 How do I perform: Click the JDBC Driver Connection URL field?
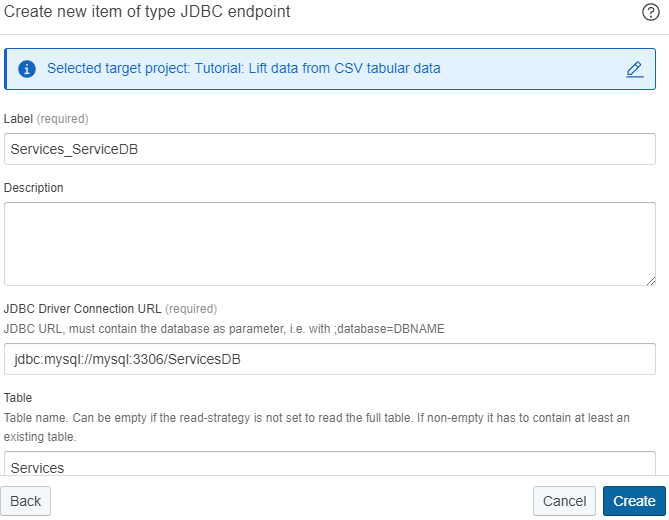[x=329, y=359]
